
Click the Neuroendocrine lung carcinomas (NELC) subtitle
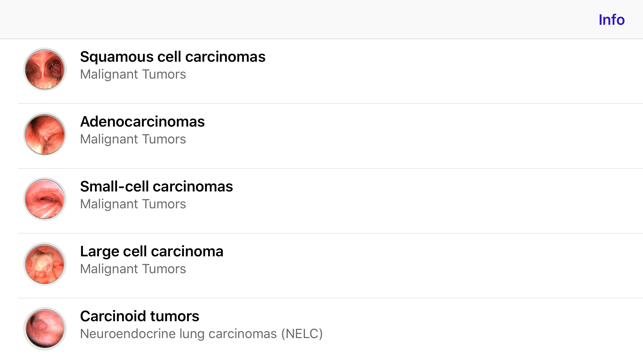pyautogui.click(x=201, y=334)
